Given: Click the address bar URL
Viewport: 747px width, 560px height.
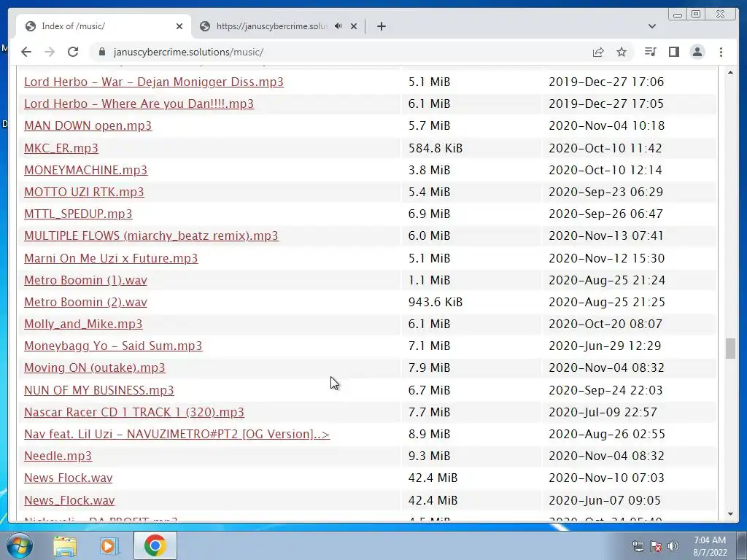Looking at the screenshot, I should coord(188,52).
